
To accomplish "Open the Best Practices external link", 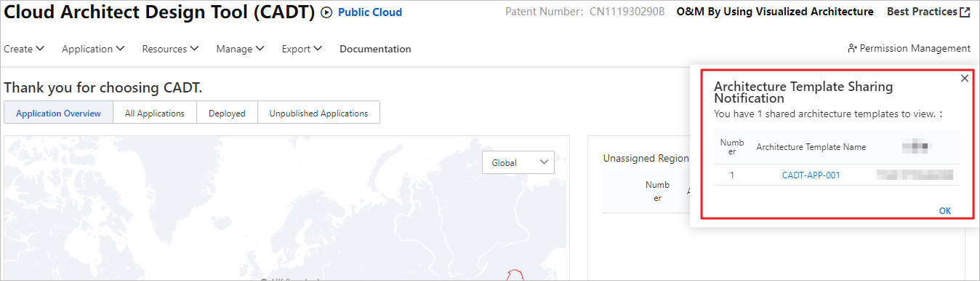I will pos(928,12).
